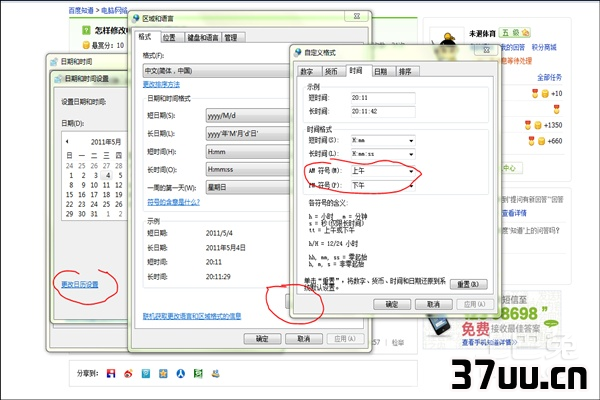Click the green question mark icon by the post title
600x400 pixels.
[x=86, y=30]
